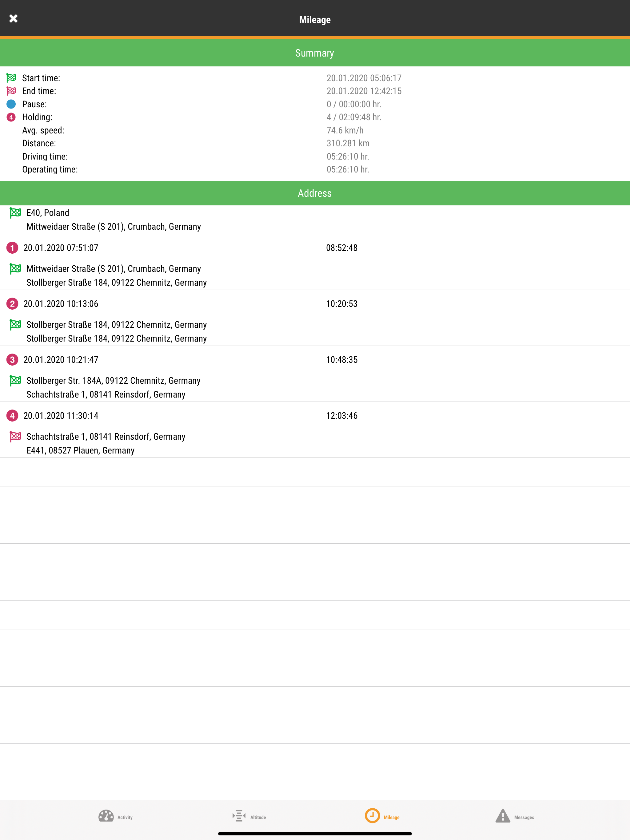Select address E40, Poland
Viewport: 630px width, 840px height.
48,213
